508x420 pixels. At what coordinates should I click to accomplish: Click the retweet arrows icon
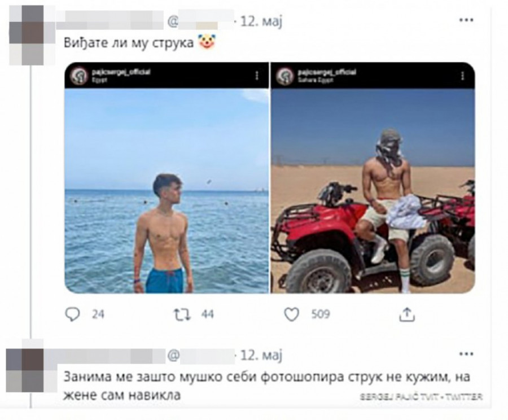pos(182,314)
